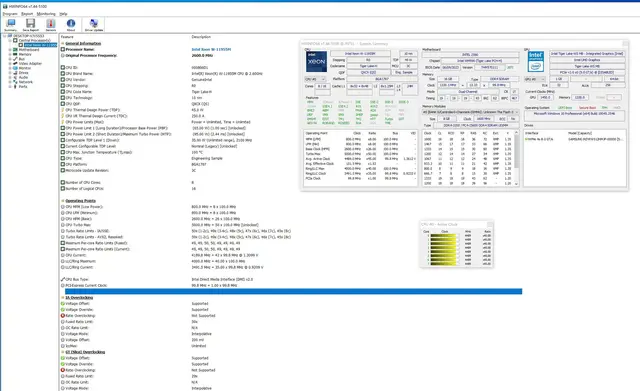This screenshot has width=640, height=391.
Task: Click the Bus icon in tree
Action: 15,59
